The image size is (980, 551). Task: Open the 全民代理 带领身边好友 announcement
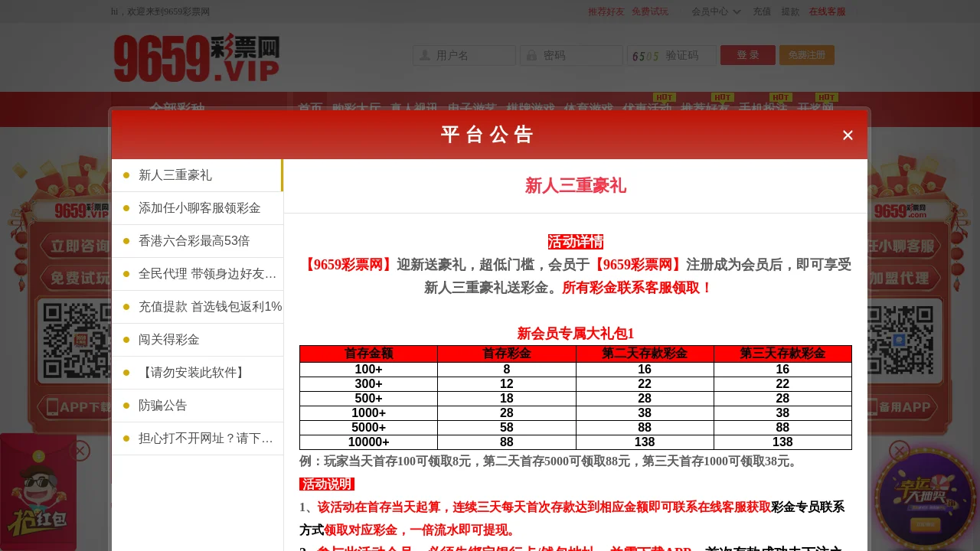pos(198,274)
